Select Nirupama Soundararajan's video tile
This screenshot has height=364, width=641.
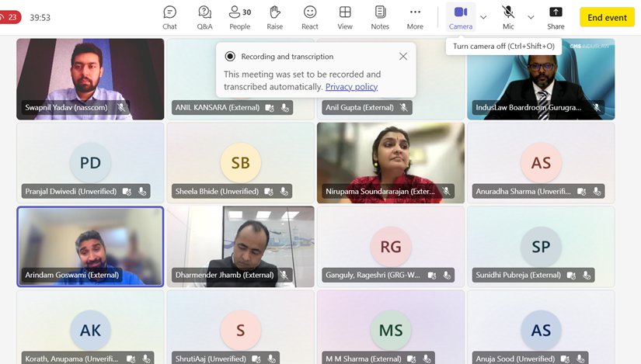click(x=391, y=162)
